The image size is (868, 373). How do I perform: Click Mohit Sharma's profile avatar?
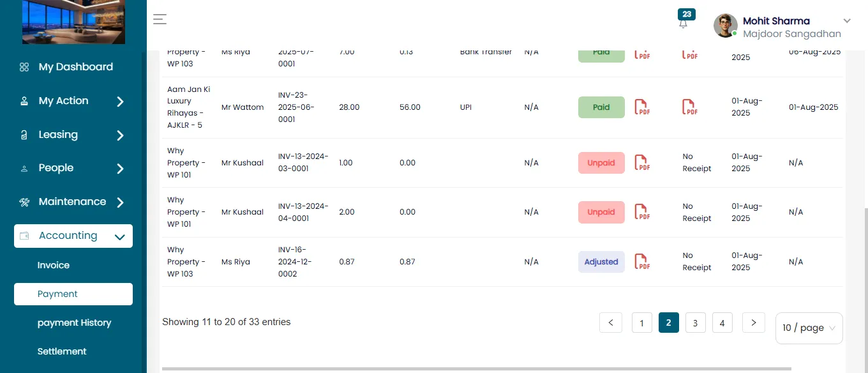click(x=726, y=26)
